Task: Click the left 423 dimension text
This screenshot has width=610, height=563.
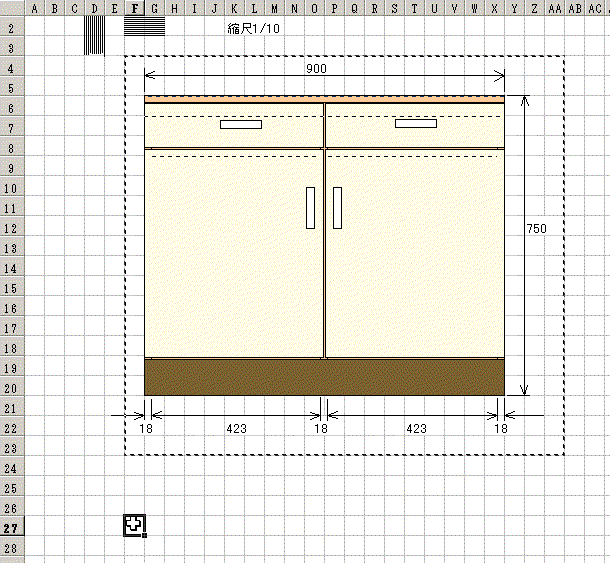Action: (x=237, y=429)
